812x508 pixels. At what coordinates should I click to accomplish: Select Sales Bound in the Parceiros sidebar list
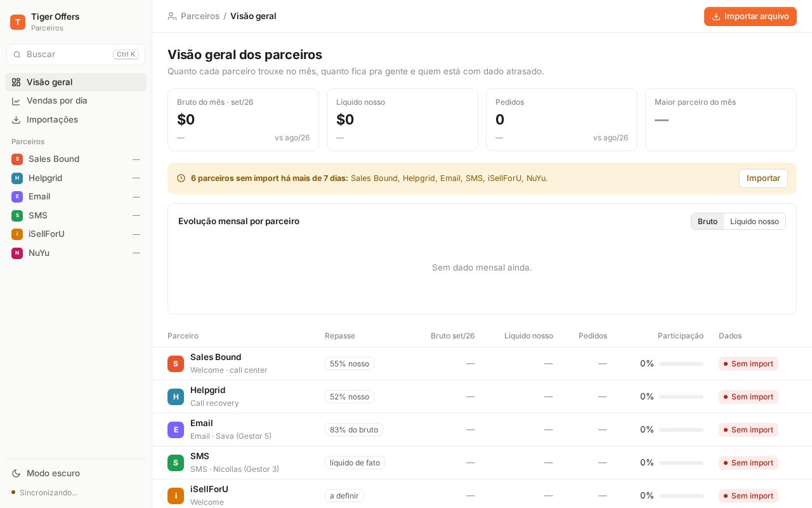click(x=75, y=159)
